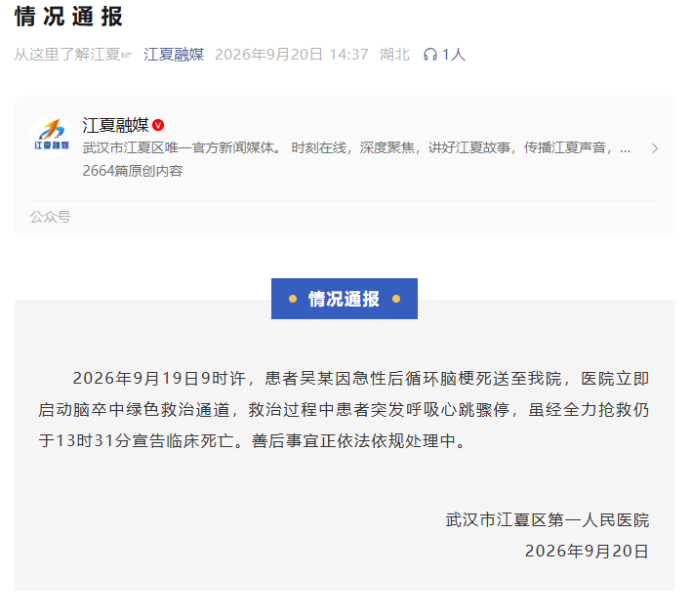Click the 1人 listener count
692x616 pixels.
pos(454,55)
